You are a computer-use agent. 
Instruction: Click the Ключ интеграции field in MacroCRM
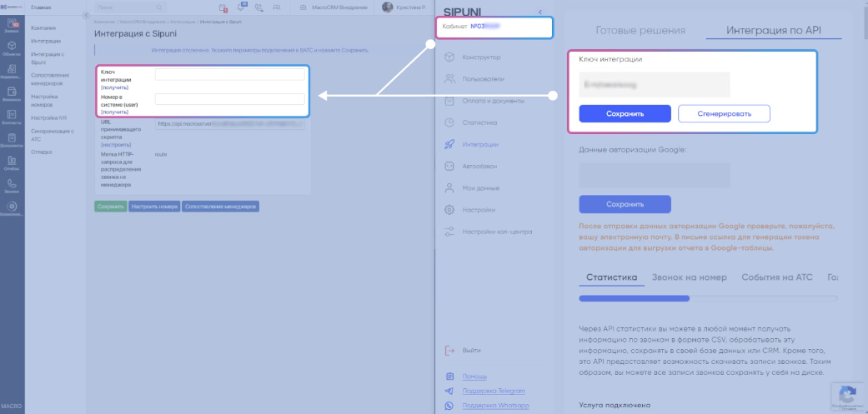pyautogui.click(x=229, y=75)
